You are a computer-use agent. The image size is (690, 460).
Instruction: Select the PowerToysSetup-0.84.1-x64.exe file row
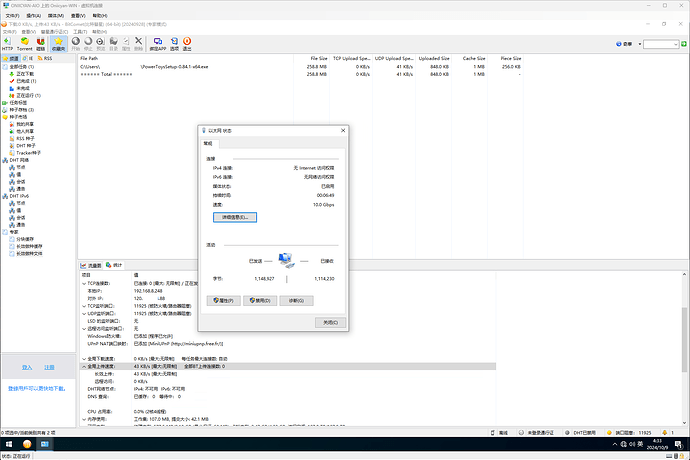pyautogui.click(x=299, y=67)
